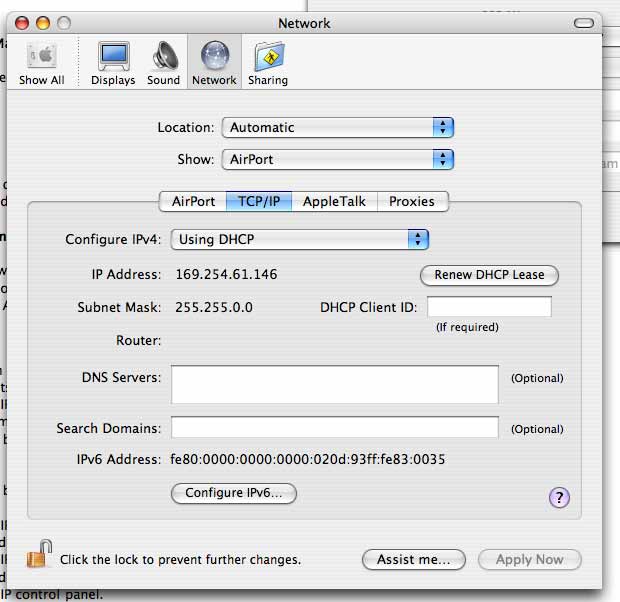The height and width of the screenshot is (602, 620).
Task: Open the Location Automatic dropdown
Action: point(338,127)
